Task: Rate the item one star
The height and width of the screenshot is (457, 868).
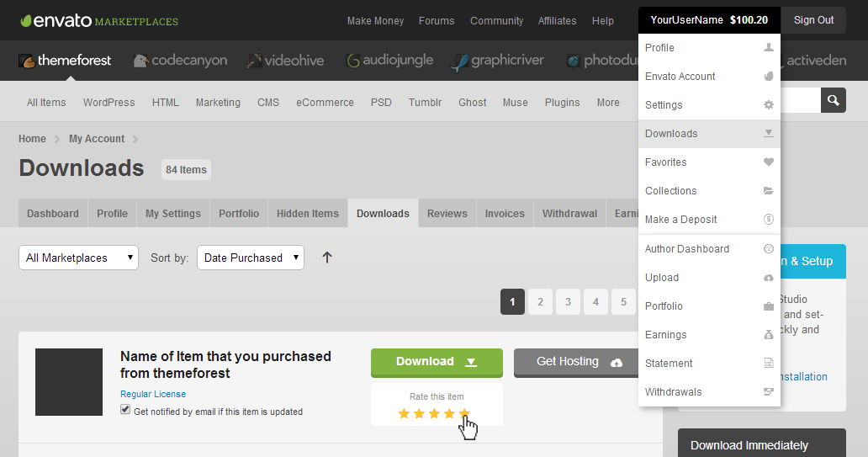Action: point(404,413)
